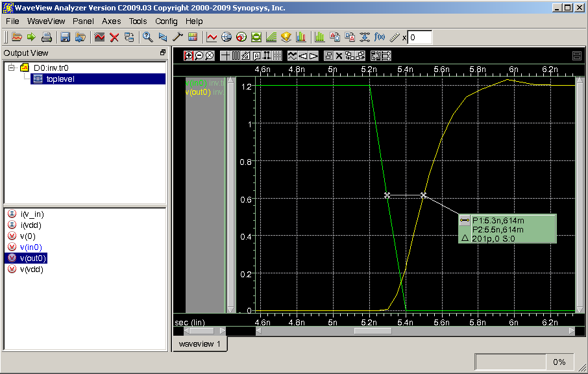The height and width of the screenshot is (374, 588).
Task: Click the zoom in icon in the waveform toolbar
Action: tap(189, 56)
